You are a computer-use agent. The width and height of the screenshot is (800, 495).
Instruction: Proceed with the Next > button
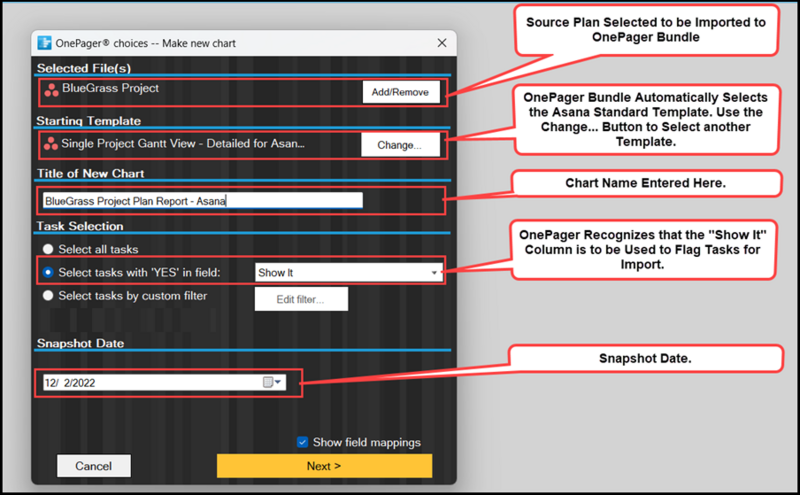(x=324, y=466)
